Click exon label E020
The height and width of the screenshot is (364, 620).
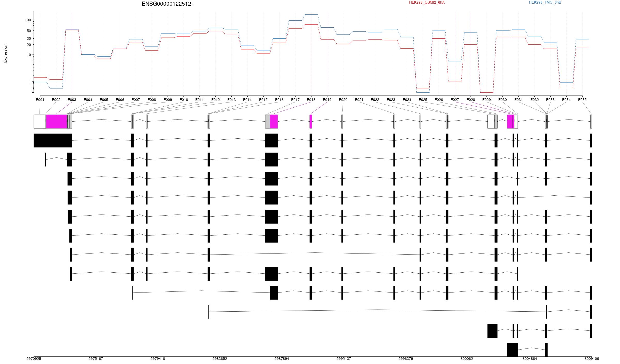click(x=343, y=100)
